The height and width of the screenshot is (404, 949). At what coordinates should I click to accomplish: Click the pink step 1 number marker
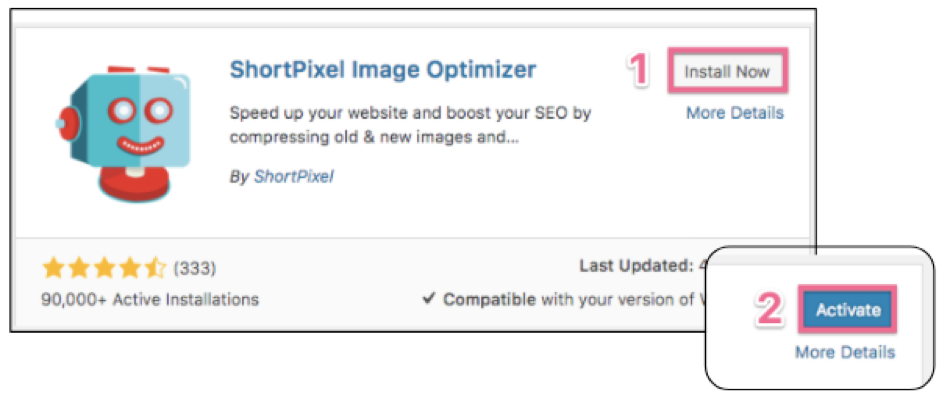coord(642,71)
